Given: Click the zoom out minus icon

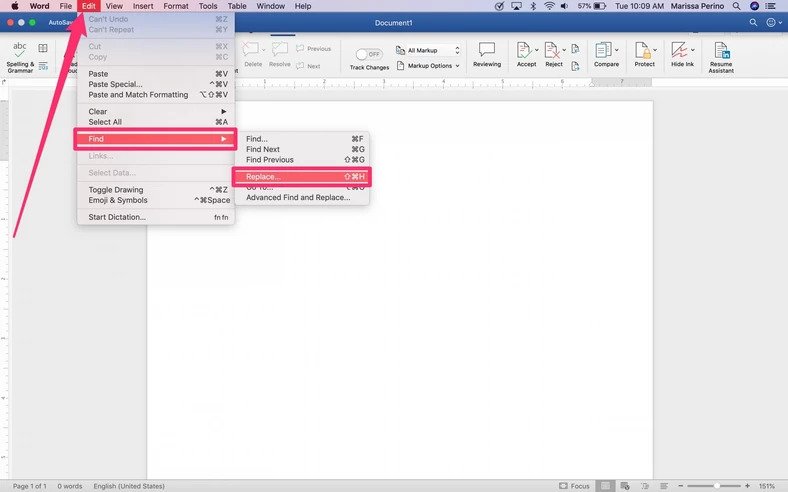Looking at the screenshot, I should point(680,486).
